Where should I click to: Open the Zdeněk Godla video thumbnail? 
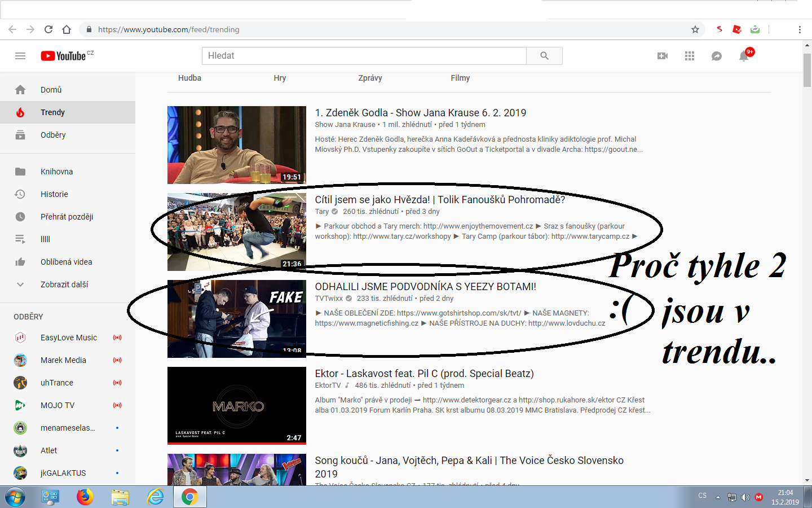(237, 145)
